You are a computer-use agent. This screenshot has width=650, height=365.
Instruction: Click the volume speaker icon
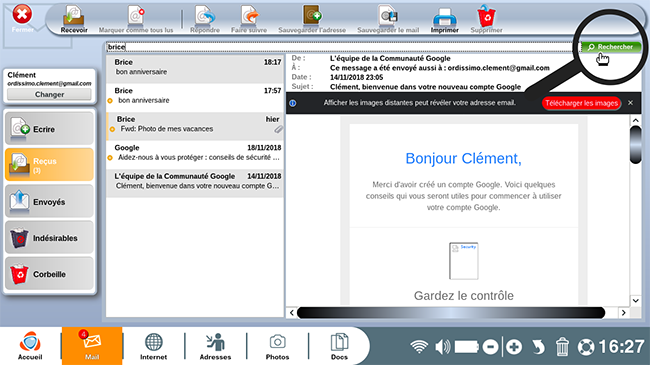coord(443,347)
